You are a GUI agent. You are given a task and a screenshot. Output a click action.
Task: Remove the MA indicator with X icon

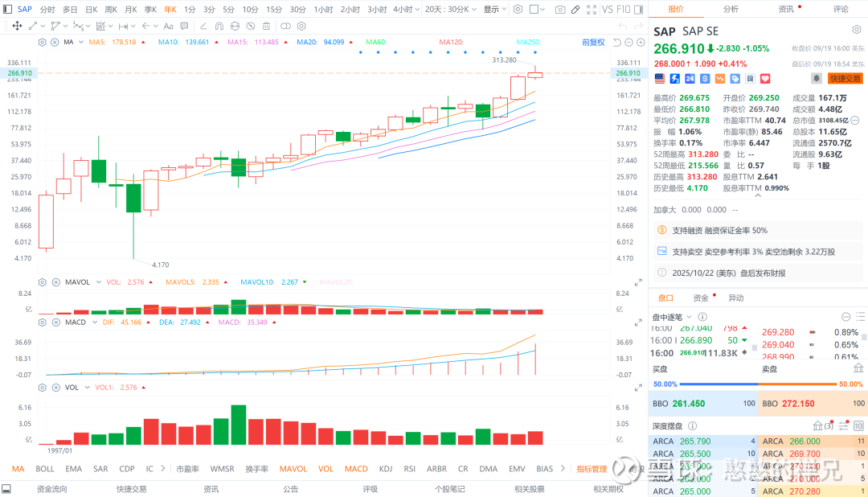(55, 42)
